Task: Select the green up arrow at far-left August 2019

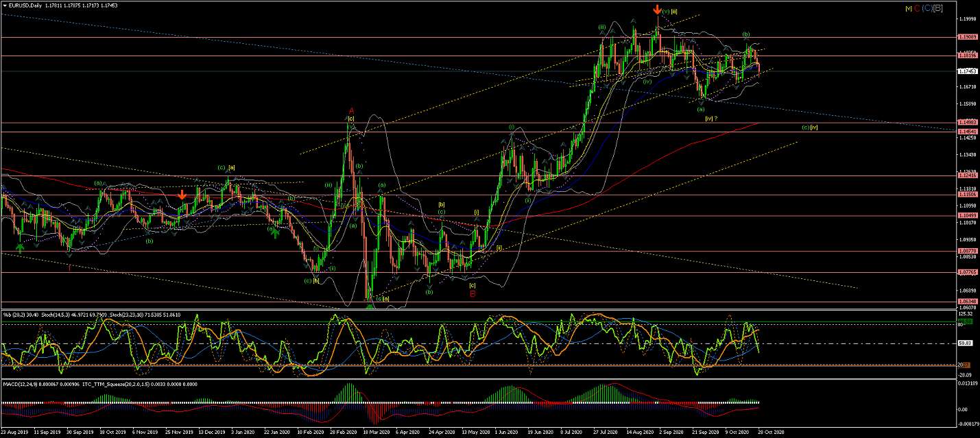Action: [x=20, y=247]
